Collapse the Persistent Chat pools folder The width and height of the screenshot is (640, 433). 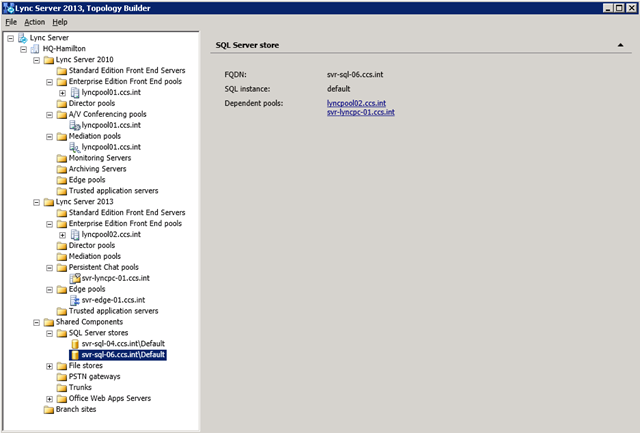(49, 268)
